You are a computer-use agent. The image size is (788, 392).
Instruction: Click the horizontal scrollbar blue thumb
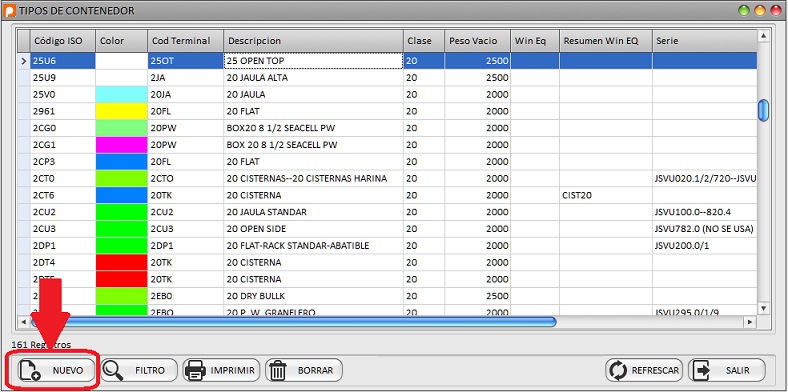tap(294, 321)
